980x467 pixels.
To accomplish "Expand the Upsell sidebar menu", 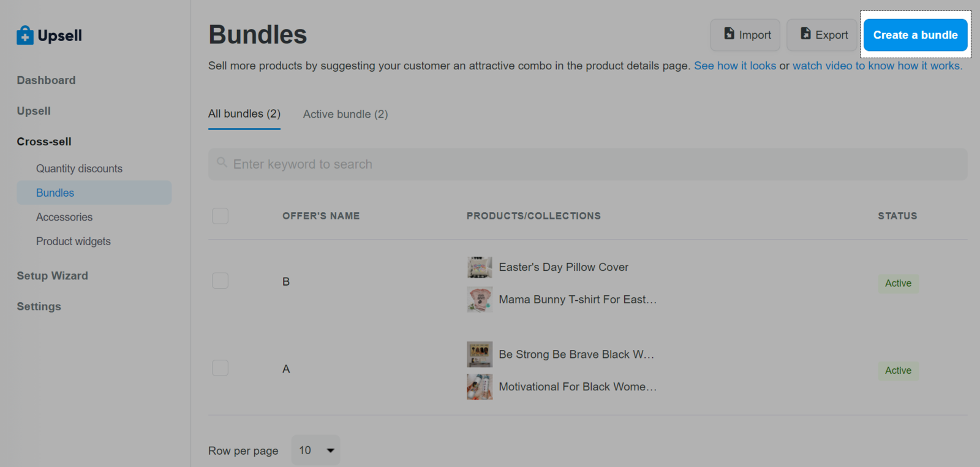I will [34, 111].
